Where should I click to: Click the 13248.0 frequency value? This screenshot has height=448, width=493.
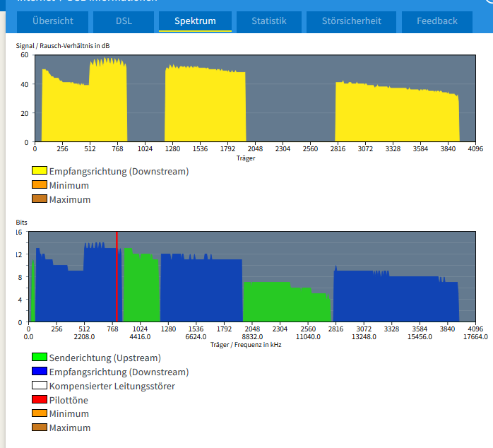[x=364, y=337]
